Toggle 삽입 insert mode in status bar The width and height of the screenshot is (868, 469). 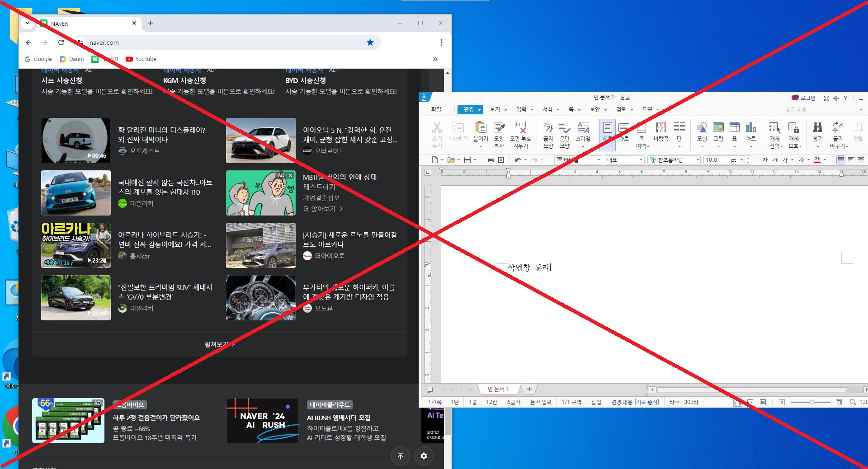tap(596, 402)
